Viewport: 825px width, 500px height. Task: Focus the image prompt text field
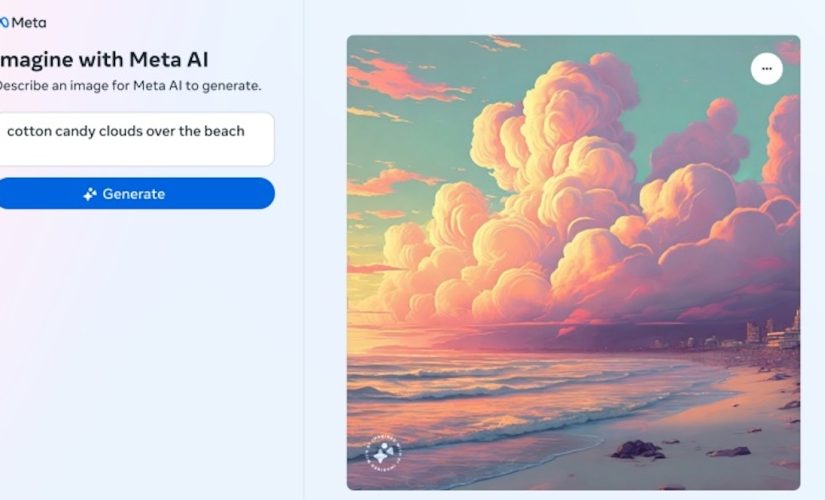point(136,139)
